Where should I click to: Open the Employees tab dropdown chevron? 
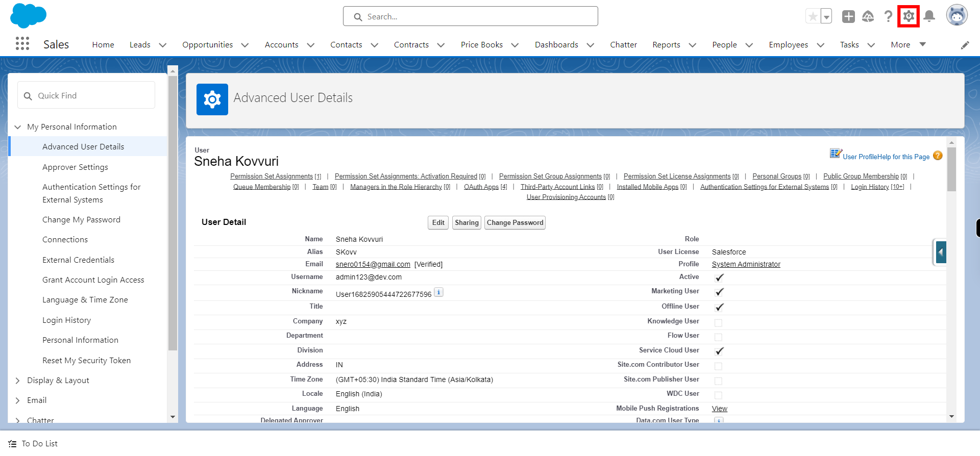821,45
